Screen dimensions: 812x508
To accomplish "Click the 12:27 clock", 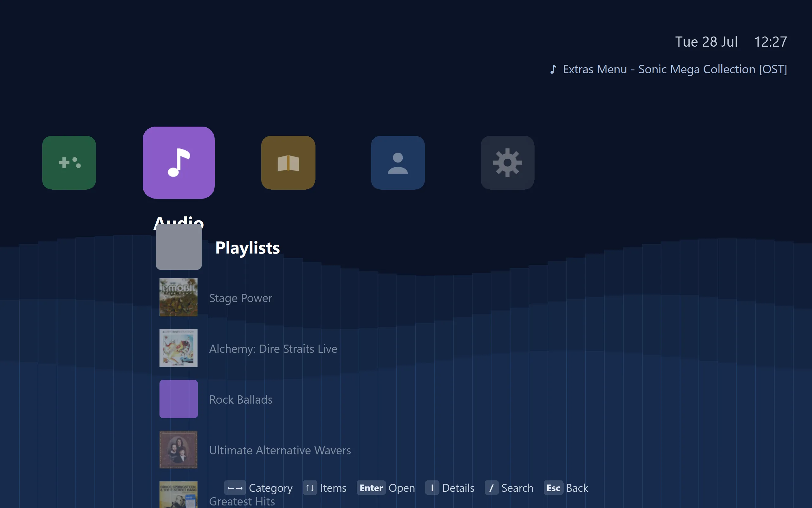I will pos(770,42).
